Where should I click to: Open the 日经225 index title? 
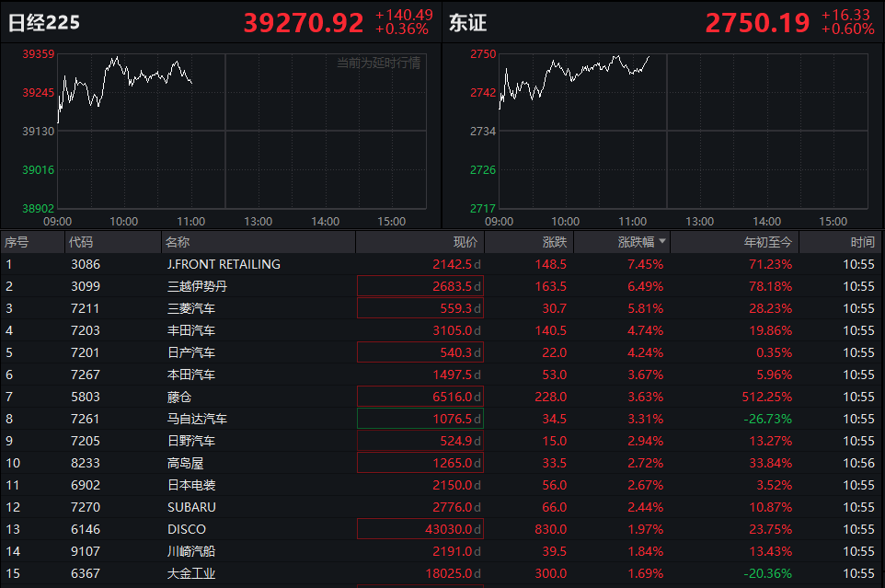[x=44, y=23]
